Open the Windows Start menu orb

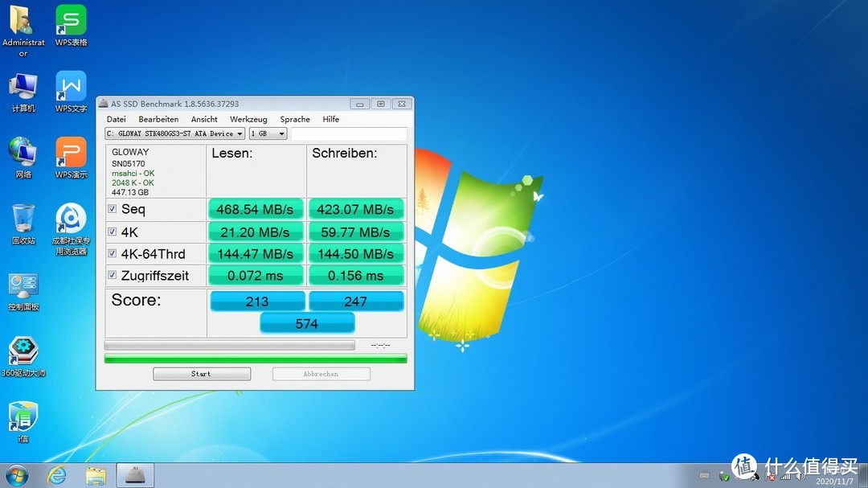pos(17,475)
